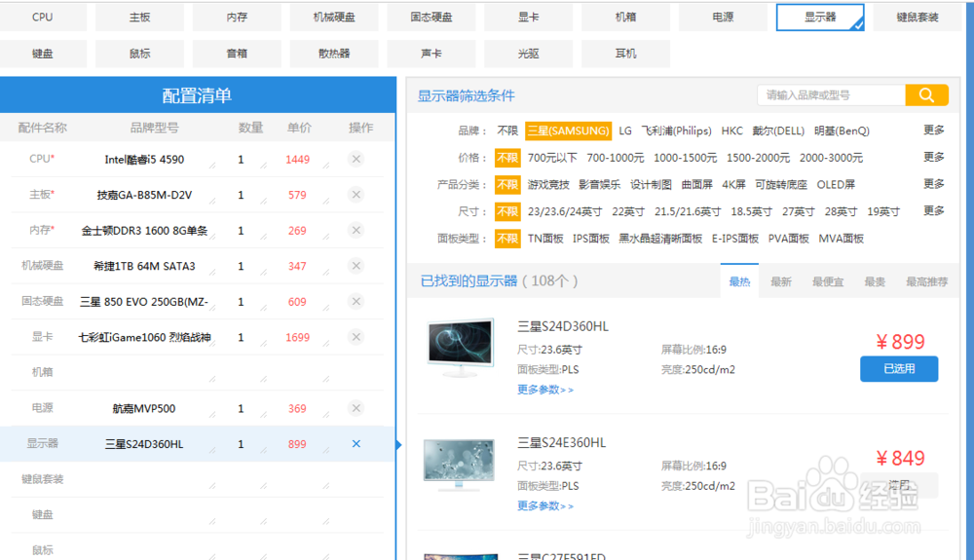Filter price 1000-1500元
974x560 pixels.
tap(685, 158)
